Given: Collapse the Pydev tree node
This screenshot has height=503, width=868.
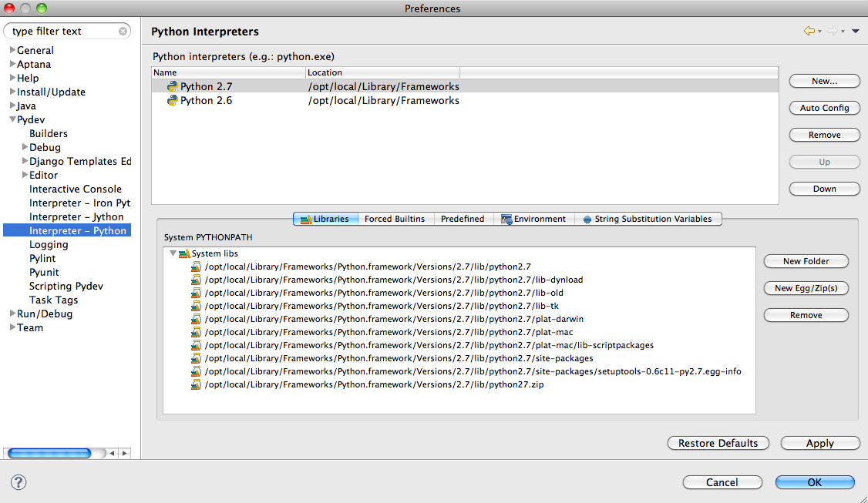Looking at the screenshot, I should 12,119.
